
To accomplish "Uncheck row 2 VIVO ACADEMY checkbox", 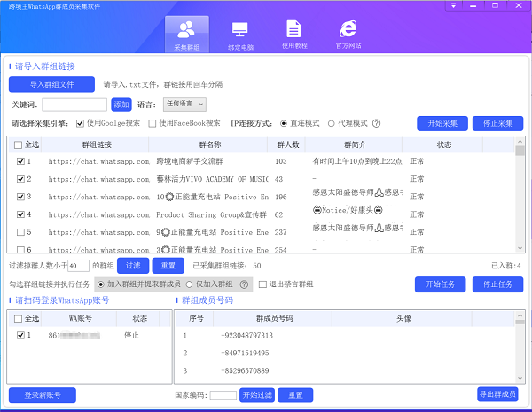I will pos(20,179).
